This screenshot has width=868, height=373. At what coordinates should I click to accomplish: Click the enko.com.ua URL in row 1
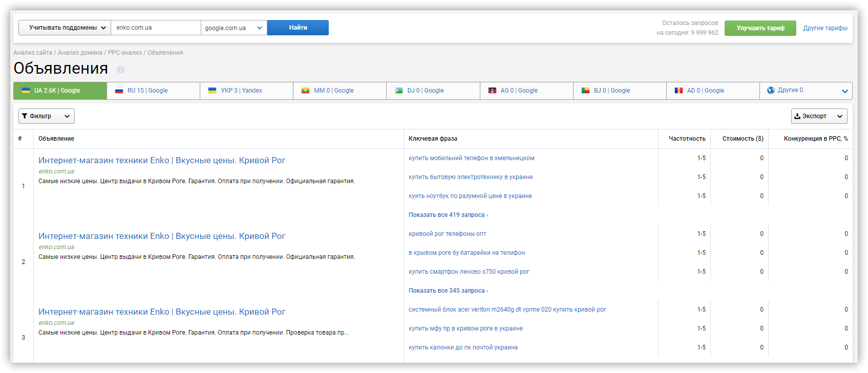tap(56, 171)
